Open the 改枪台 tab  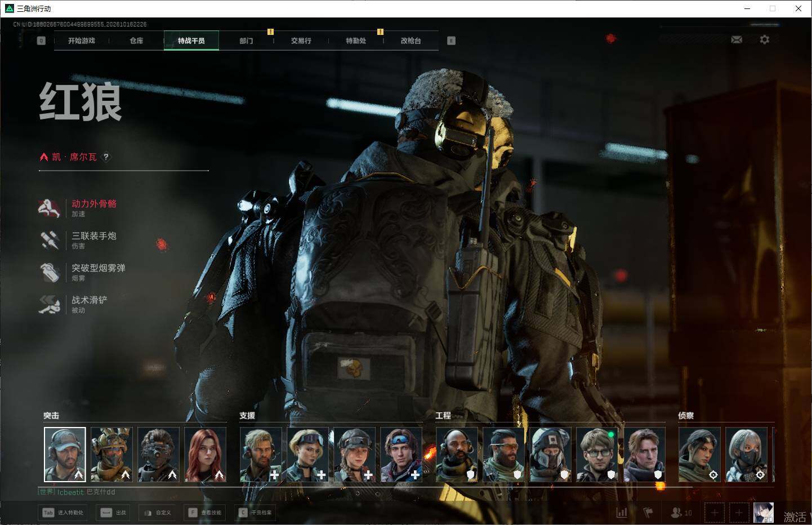point(411,41)
